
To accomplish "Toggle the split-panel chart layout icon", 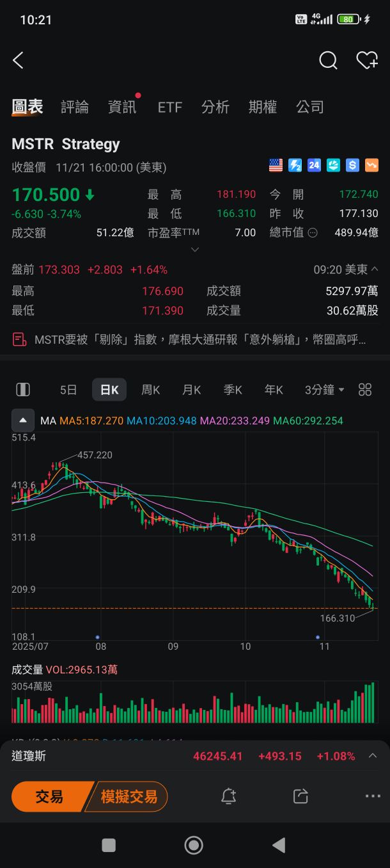I will tap(23, 390).
